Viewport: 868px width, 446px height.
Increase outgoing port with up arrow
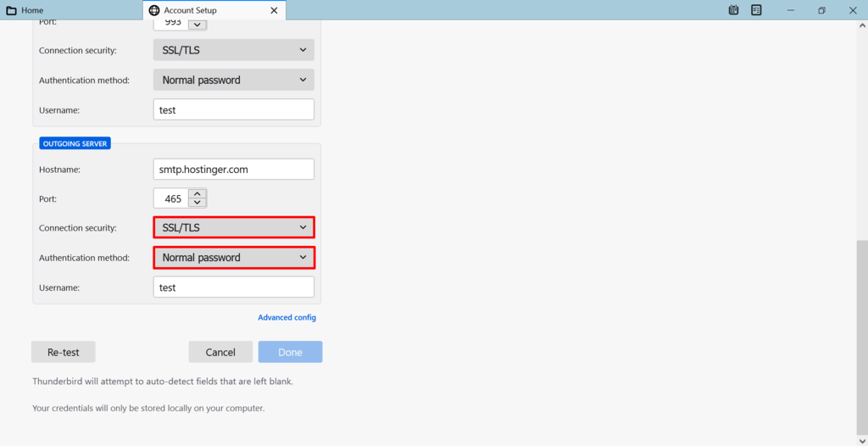pos(198,194)
